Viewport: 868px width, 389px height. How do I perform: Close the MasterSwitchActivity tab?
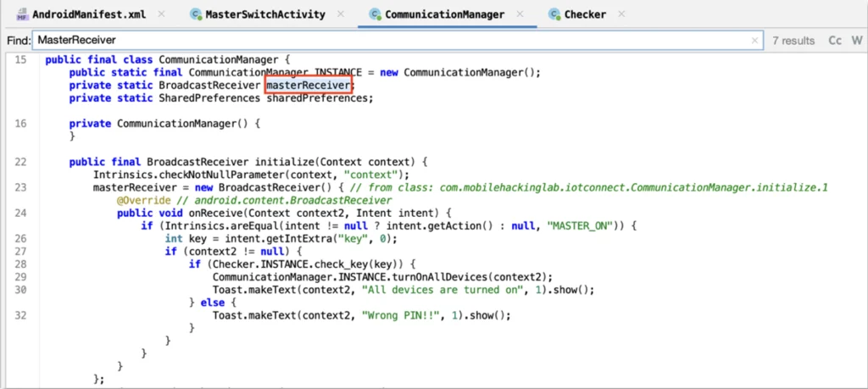[339, 14]
